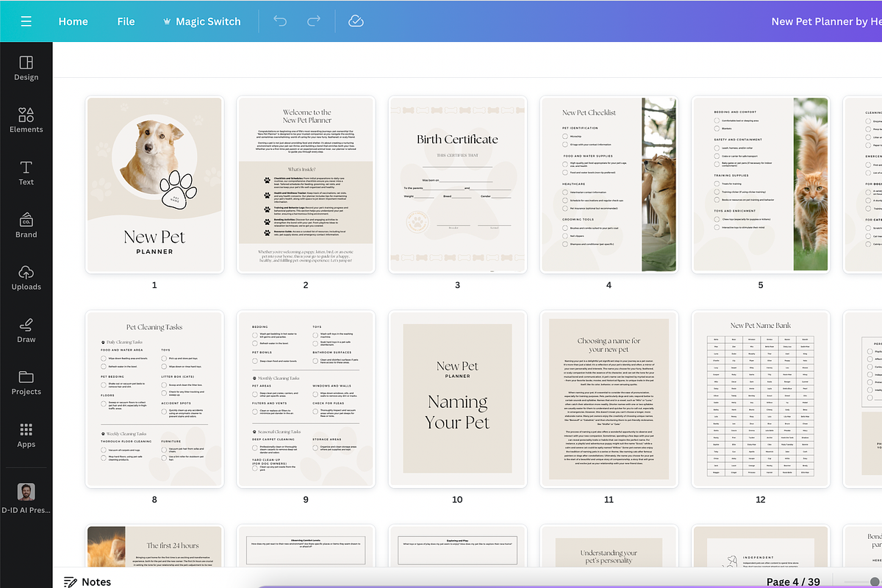Click page number 3 label
The height and width of the screenshot is (588, 882).
pos(457,285)
